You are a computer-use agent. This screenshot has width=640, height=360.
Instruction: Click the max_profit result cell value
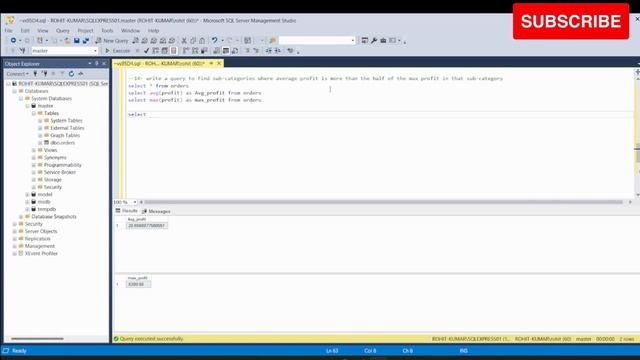[138, 284]
